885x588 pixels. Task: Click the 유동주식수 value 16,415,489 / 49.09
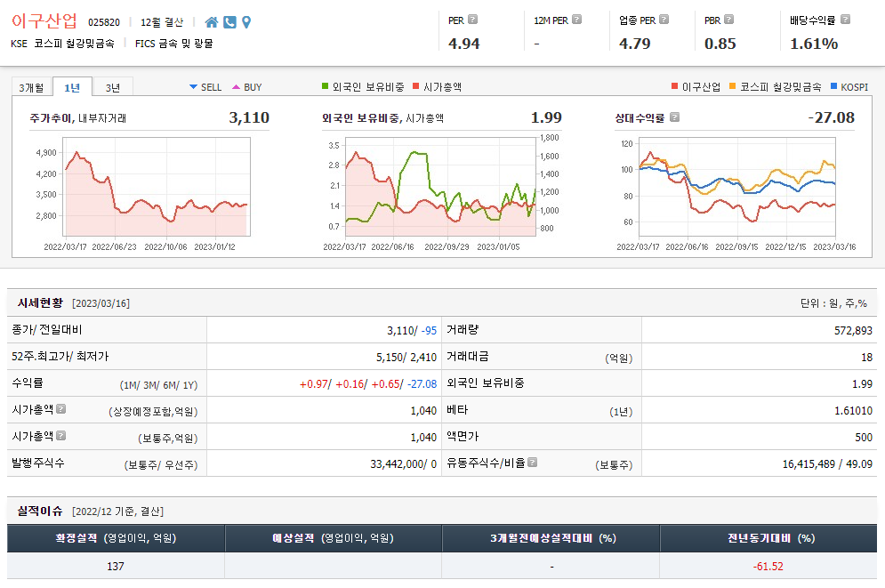pos(827,463)
